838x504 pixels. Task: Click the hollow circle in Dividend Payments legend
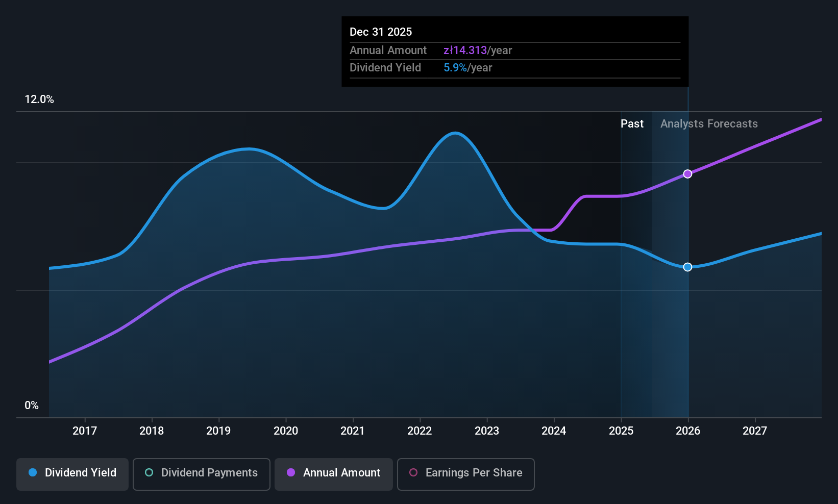tap(149, 472)
